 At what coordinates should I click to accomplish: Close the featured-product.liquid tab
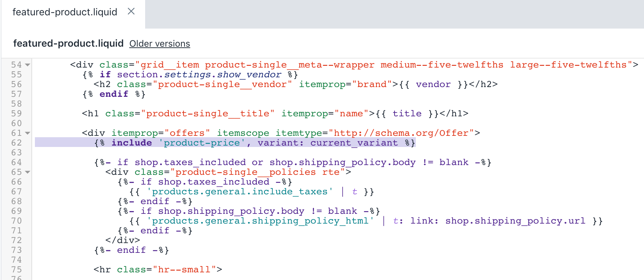click(x=131, y=11)
